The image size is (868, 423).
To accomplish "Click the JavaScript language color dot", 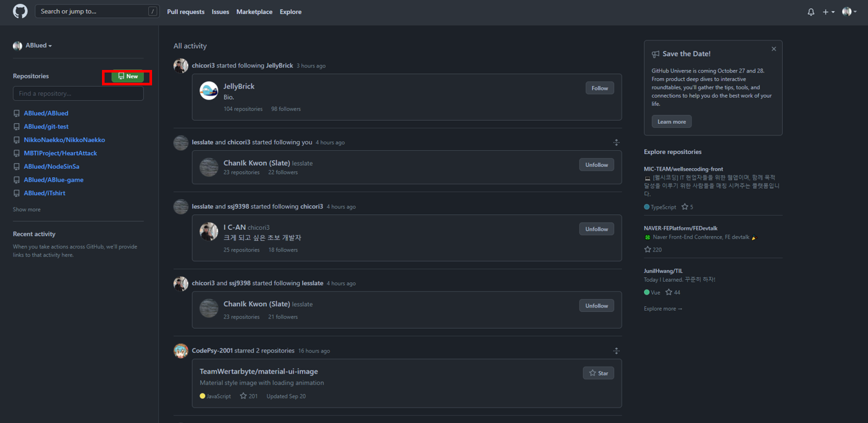I will point(202,396).
